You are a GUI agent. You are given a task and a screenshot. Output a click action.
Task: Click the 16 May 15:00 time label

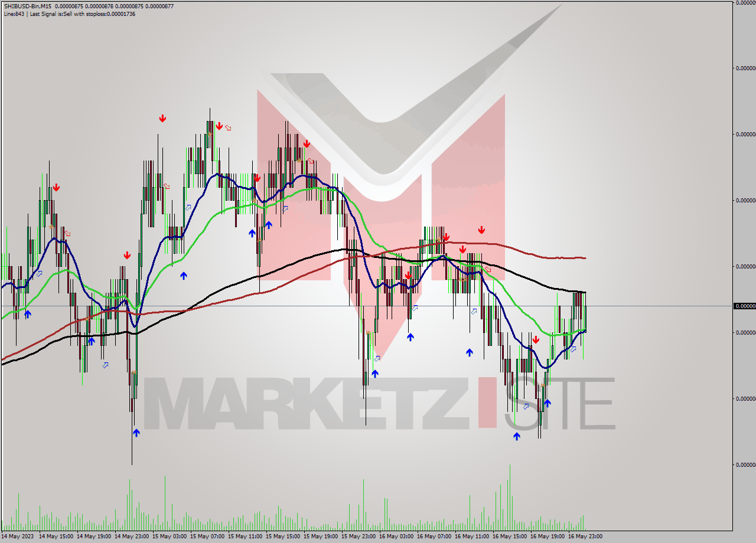(x=511, y=537)
